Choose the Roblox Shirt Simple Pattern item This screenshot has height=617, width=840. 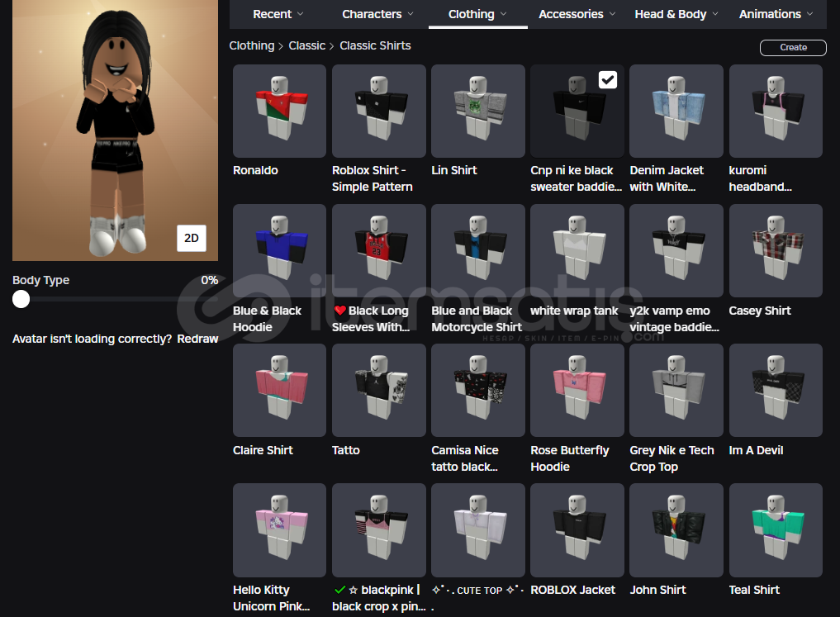point(379,111)
